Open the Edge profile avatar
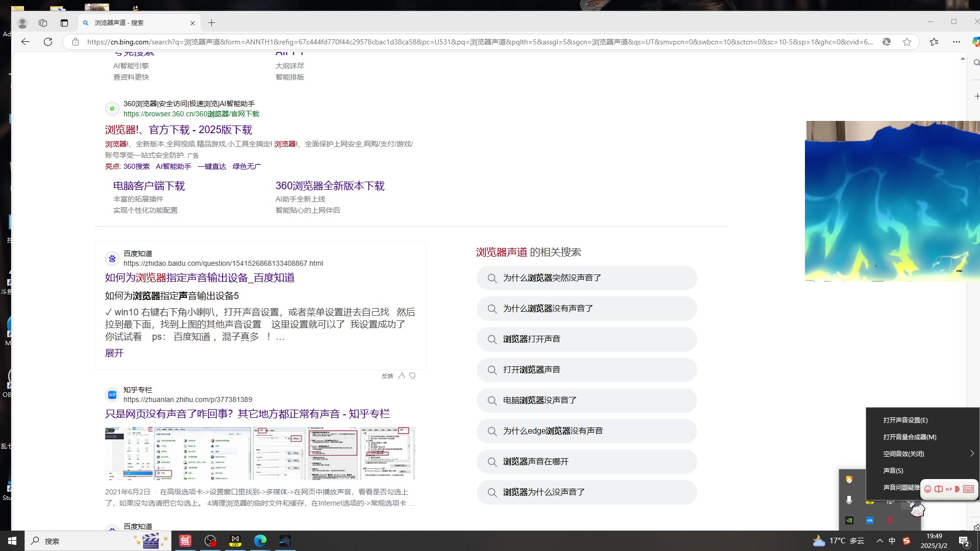This screenshot has height=551, width=980. click(x=22, y=23)
